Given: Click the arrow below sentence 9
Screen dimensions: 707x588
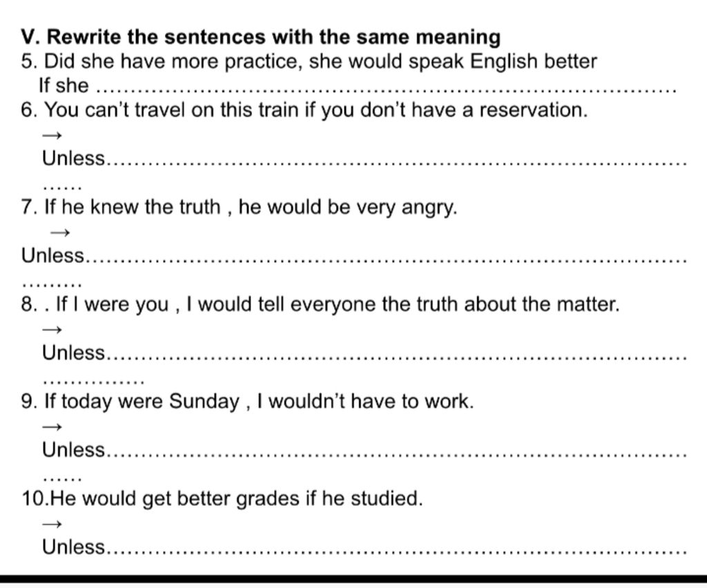Looking at the screenshot, I should [52, 427].
